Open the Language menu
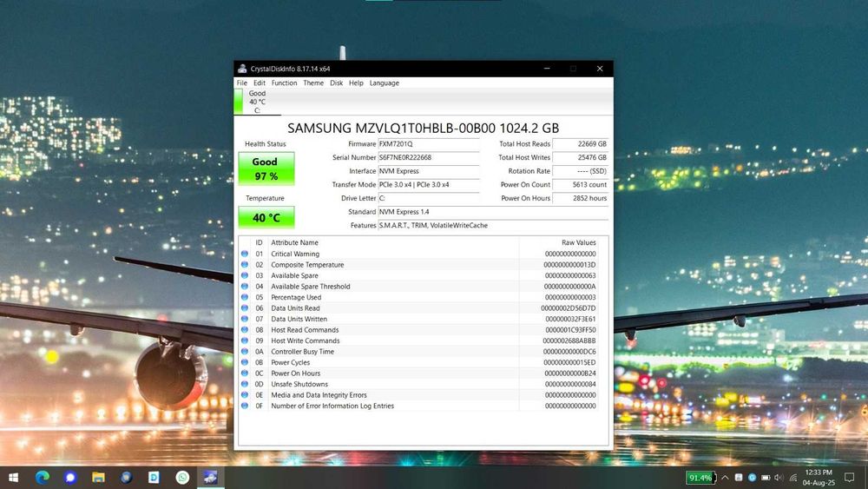 click(x=385, y=83)
